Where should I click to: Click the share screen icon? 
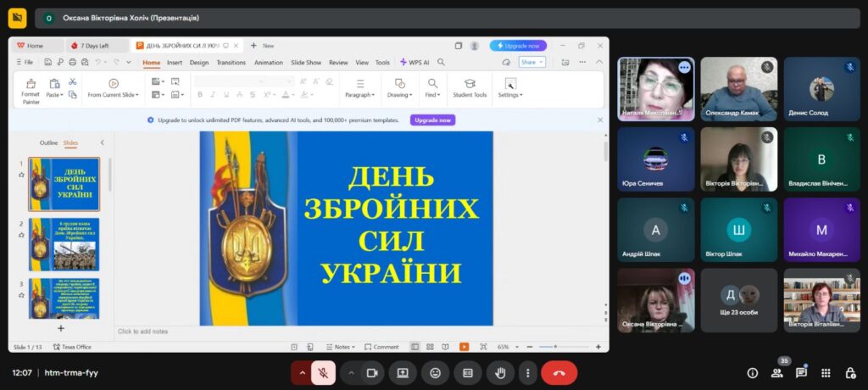tap(403, 372)
